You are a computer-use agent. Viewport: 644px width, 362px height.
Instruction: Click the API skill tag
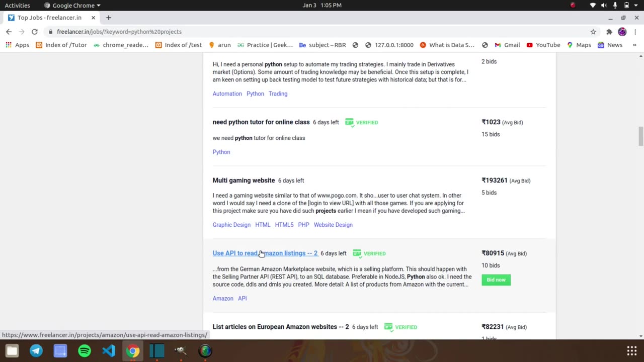(x=243, y=298)
